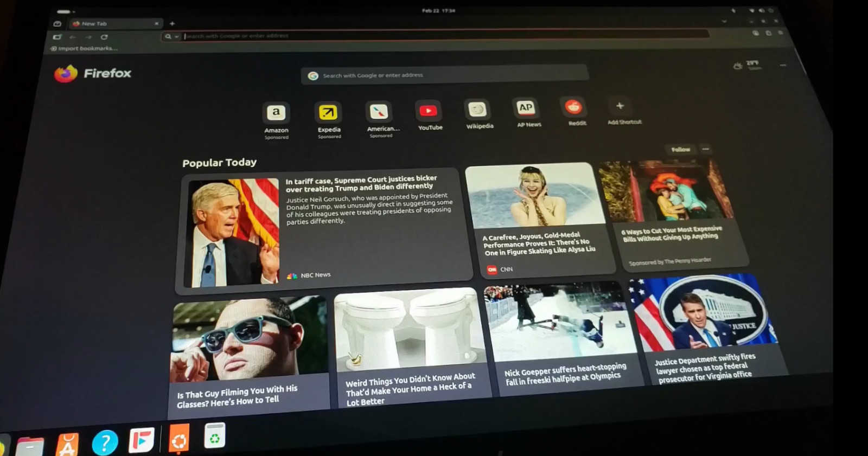The image size is (868, 456).
Task: Open the weather widget forecast
Action: [x=748, y=65]
